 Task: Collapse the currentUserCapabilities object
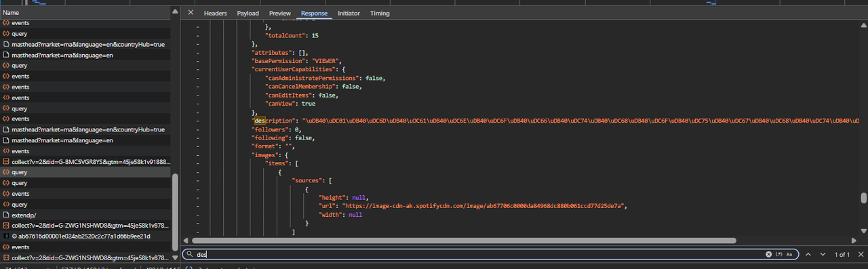198,69
